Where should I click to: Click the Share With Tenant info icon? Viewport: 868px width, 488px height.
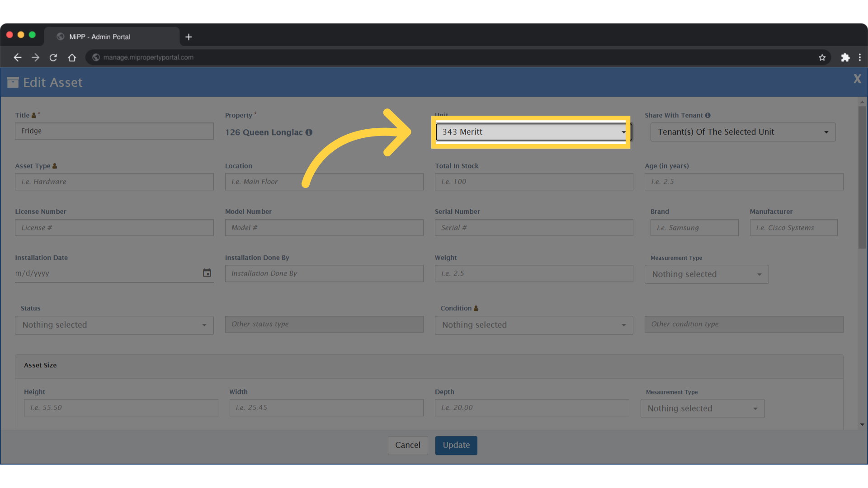(x=708, y=115)
